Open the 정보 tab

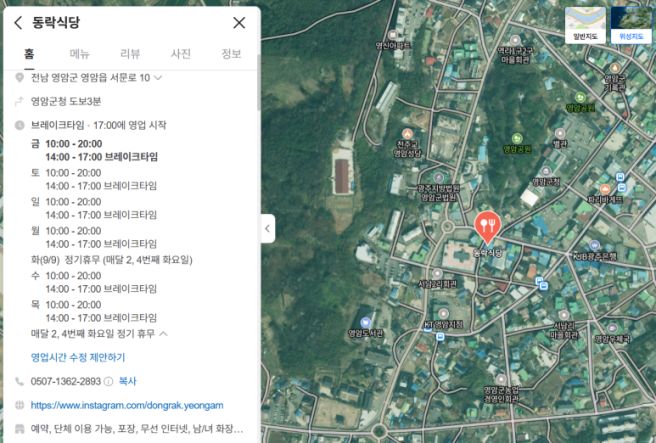pos(231,54)
